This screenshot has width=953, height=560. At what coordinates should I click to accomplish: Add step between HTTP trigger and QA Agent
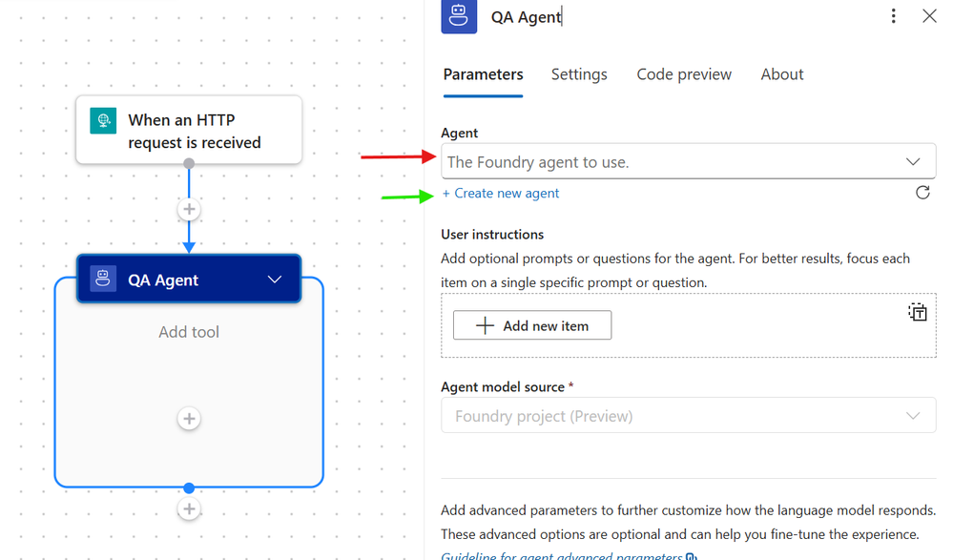189,209
